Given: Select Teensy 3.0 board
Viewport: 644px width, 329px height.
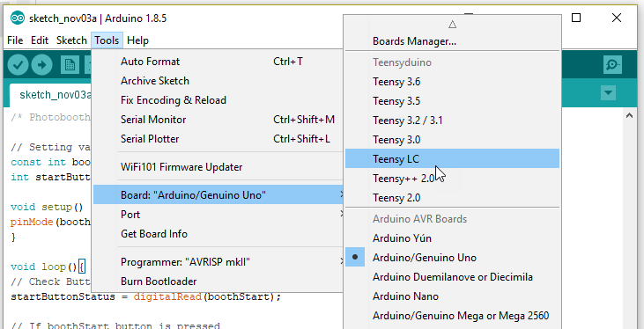Looking at the screenshot, I should click(452, 140).
